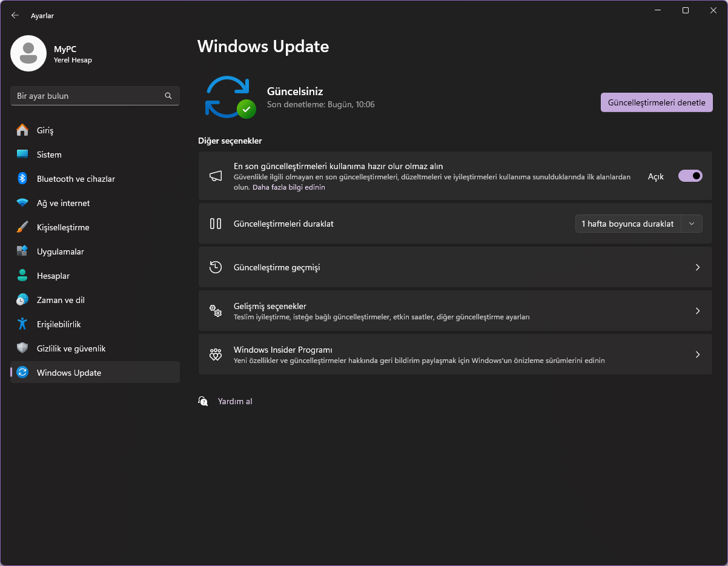Click the search magnifier icon in settings search

(x=168, y=96)
